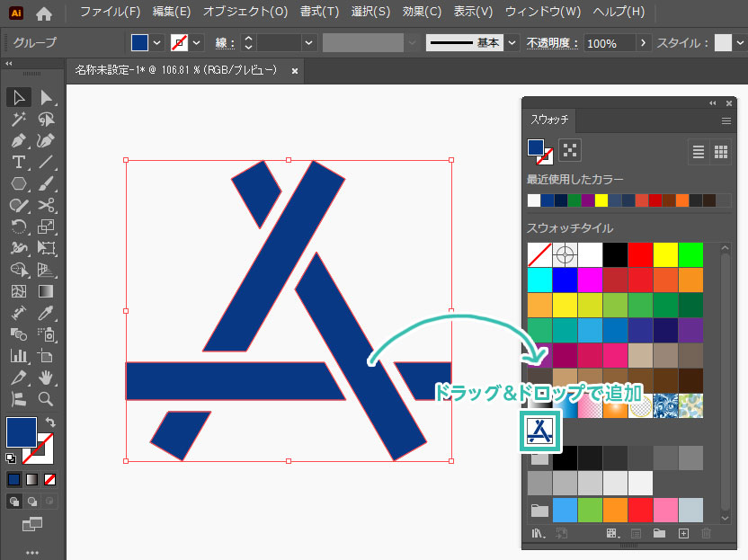Viewport: 748px width, 560px height.
Task: Expand the stroke style 基本 dropdown
Action: 512,43
